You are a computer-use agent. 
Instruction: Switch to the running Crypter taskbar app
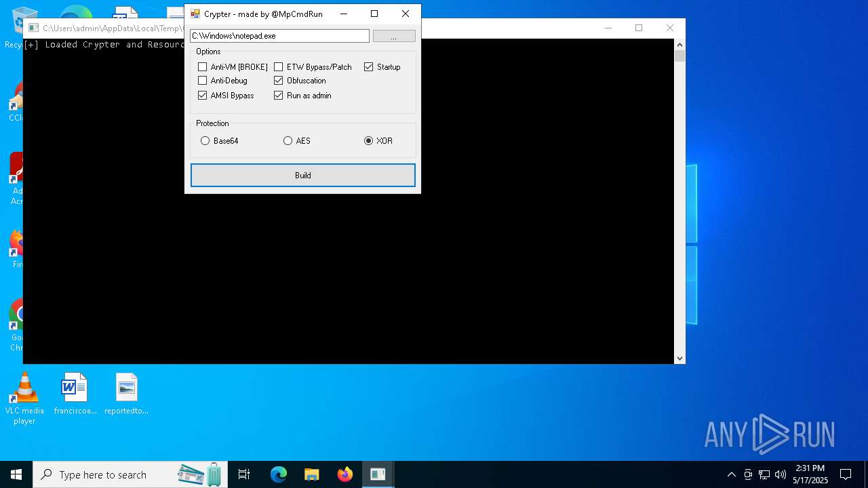(x=378, y=474)
